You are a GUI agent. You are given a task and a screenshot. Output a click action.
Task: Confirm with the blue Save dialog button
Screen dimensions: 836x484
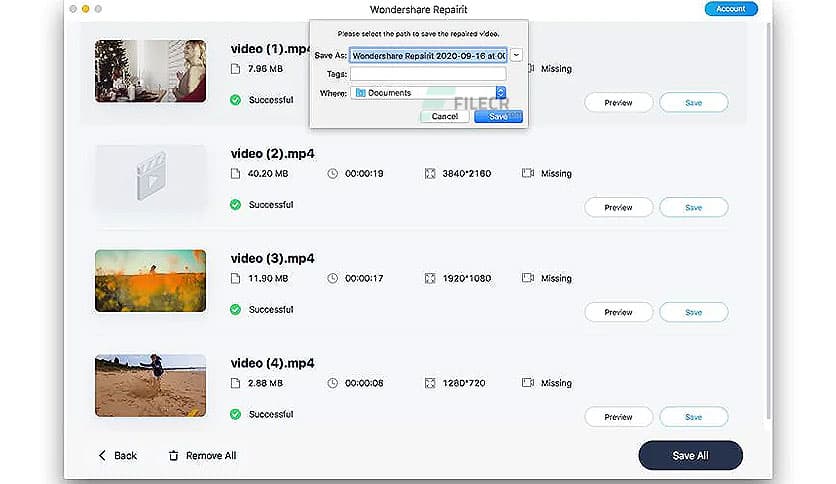pos(499,116)
